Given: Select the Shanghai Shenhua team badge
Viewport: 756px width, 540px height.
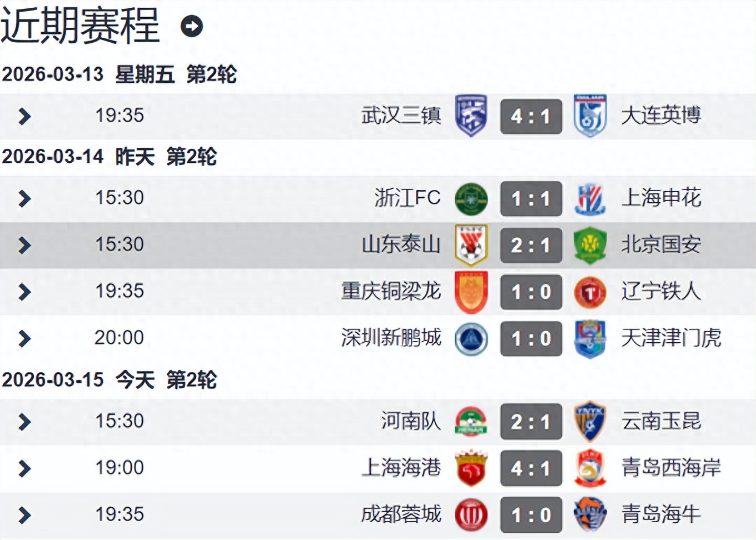Looking at the screenshot, I should click(x=590, y=199).
